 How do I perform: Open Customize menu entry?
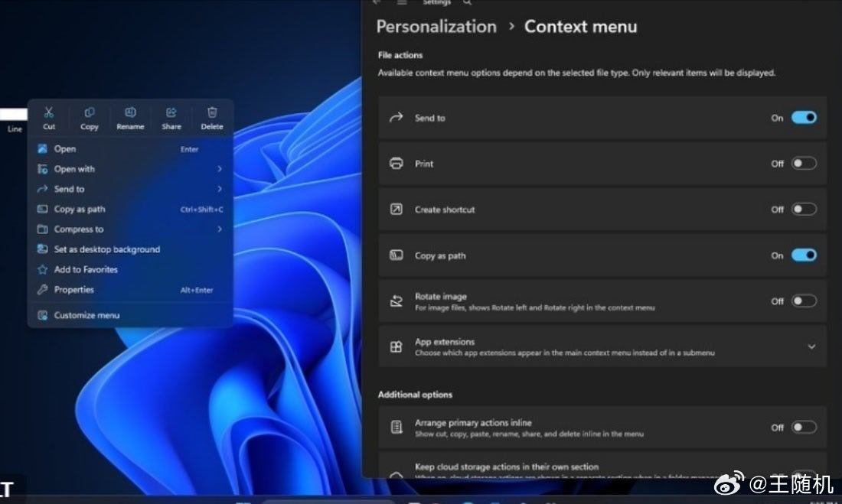coord(130,315)
